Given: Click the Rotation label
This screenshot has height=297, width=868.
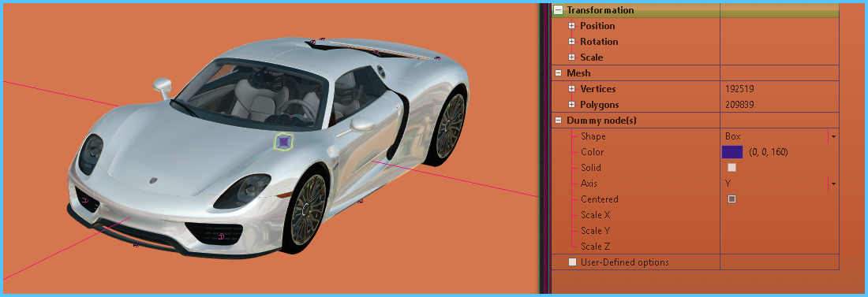Looking at the screenshot, I should tap(599, 42).
